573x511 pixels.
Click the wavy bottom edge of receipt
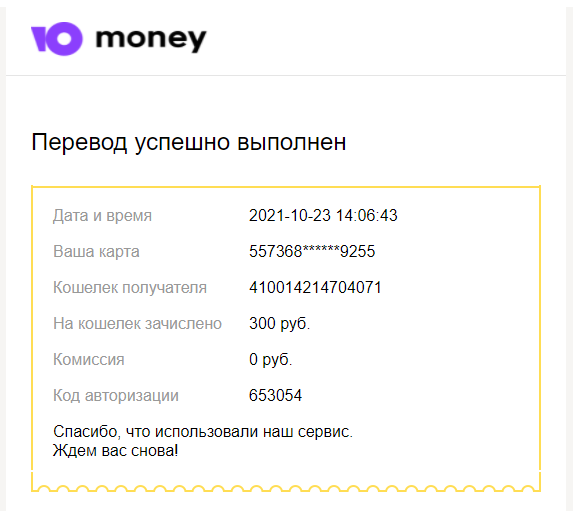pyautogui.click(x=286, y=488)
